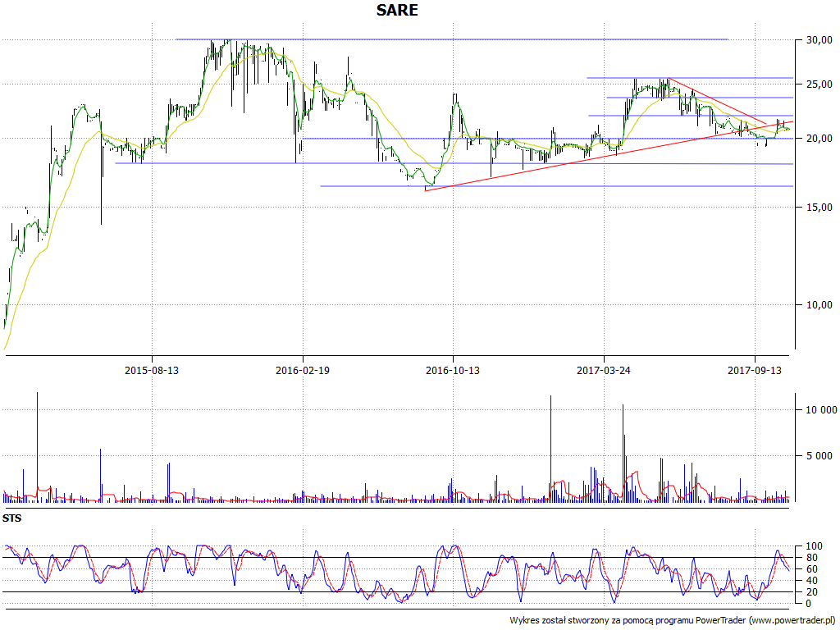Click the SARE chart title
840x630 pixels.
397,10
